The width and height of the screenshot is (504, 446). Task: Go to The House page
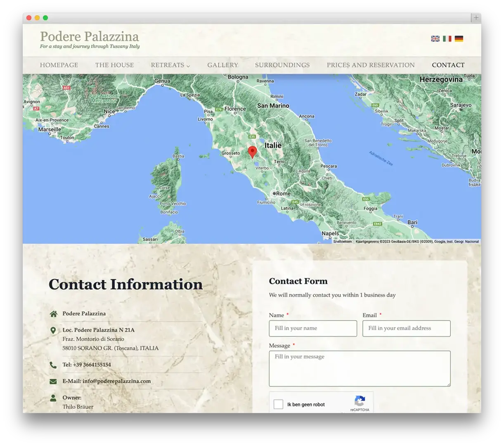[x=114, y=65]
